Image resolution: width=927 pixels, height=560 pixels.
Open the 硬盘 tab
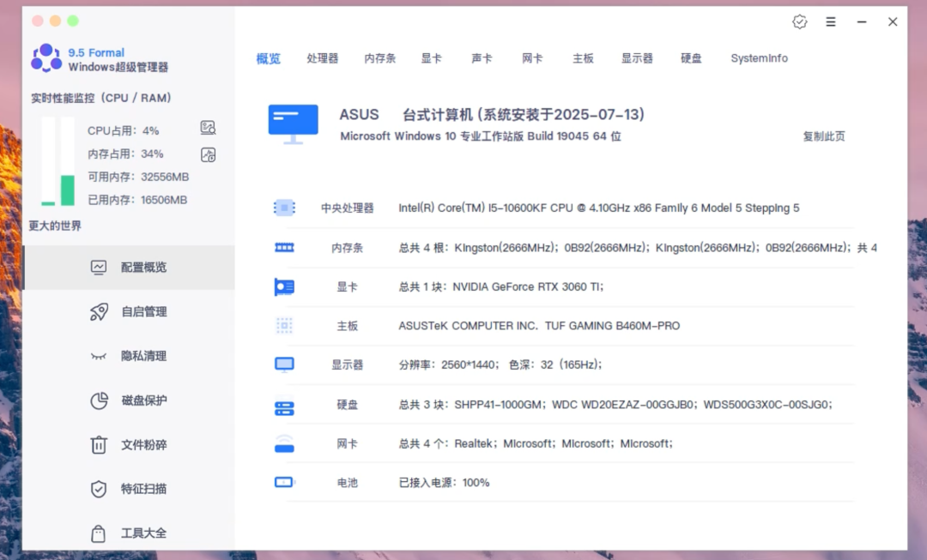(690, 58)
